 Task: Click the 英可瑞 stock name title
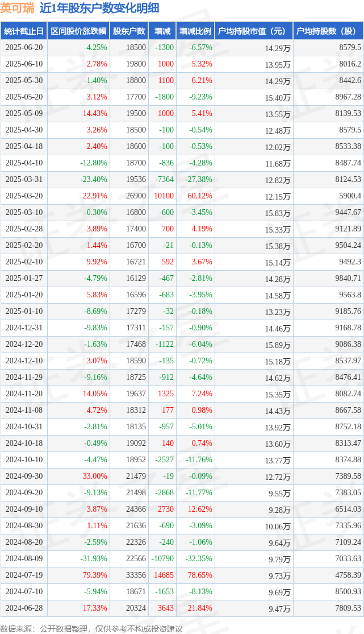click(x=18, y=8)
